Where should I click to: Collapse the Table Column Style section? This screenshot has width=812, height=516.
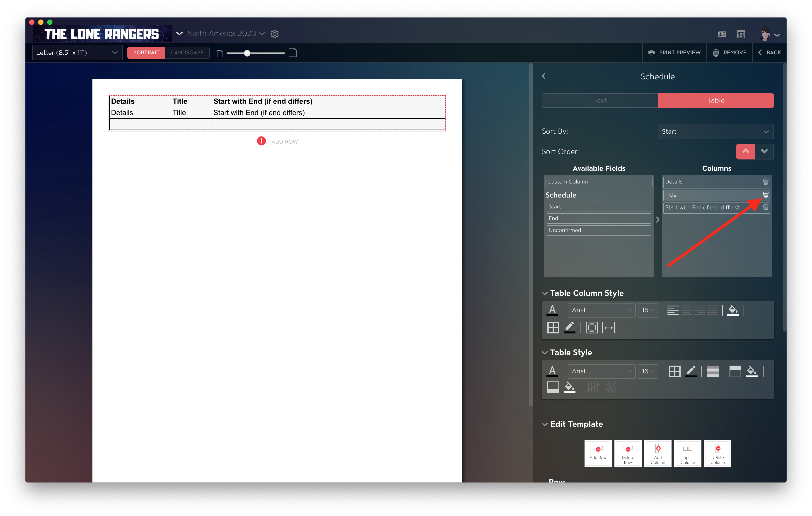(545, 294)
